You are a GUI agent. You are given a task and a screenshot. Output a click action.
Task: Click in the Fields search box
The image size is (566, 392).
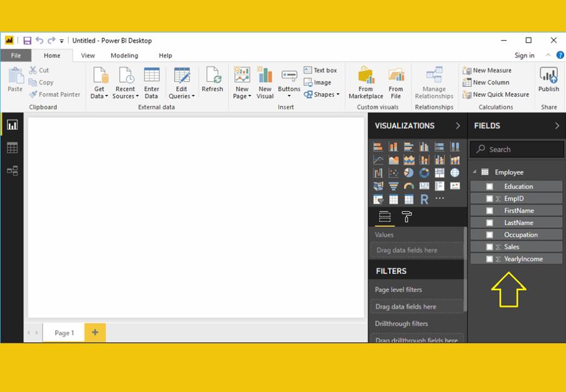tap(517, 149)
